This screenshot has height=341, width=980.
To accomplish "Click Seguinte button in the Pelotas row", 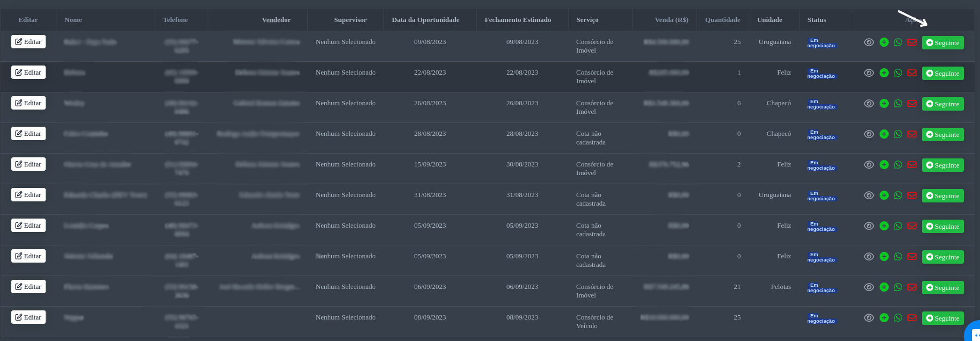I will [942, 288].
